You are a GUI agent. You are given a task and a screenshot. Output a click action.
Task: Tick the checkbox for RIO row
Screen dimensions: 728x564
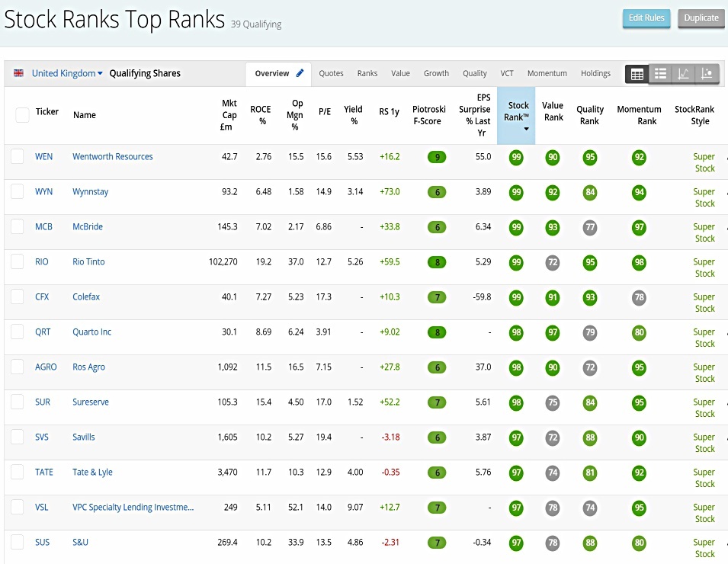tap(18, 261)
